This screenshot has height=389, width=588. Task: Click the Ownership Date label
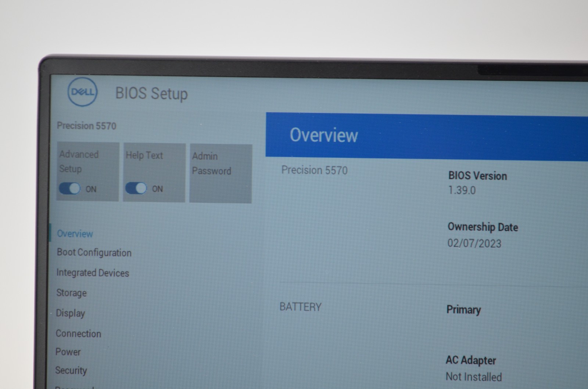tap(483, 227)
